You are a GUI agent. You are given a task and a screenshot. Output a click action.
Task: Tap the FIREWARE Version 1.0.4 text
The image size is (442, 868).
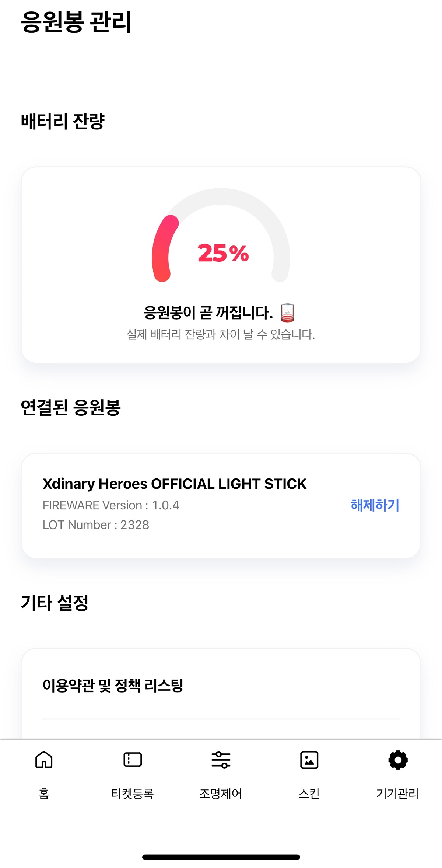coord(111,505)
